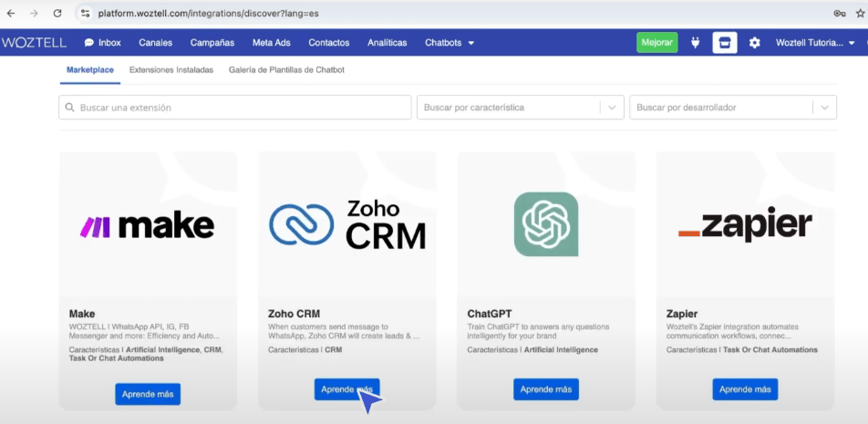Click the Zoho CRM card title

pyautogui.click(x=294, y=314)
